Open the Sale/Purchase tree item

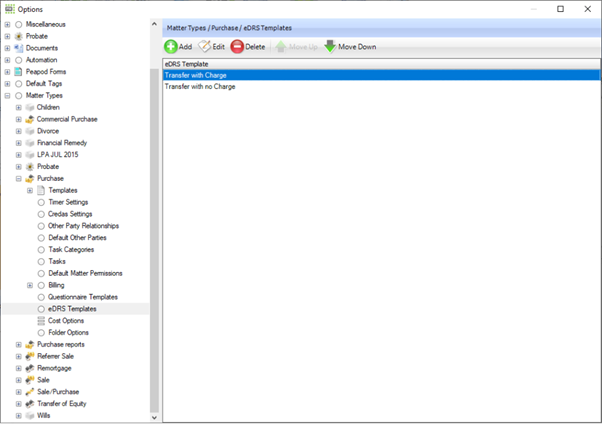click(58, 392)
